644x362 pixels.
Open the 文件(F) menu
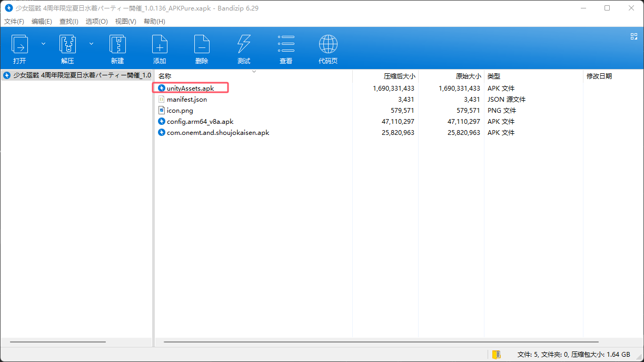click(x=14, y=22)
